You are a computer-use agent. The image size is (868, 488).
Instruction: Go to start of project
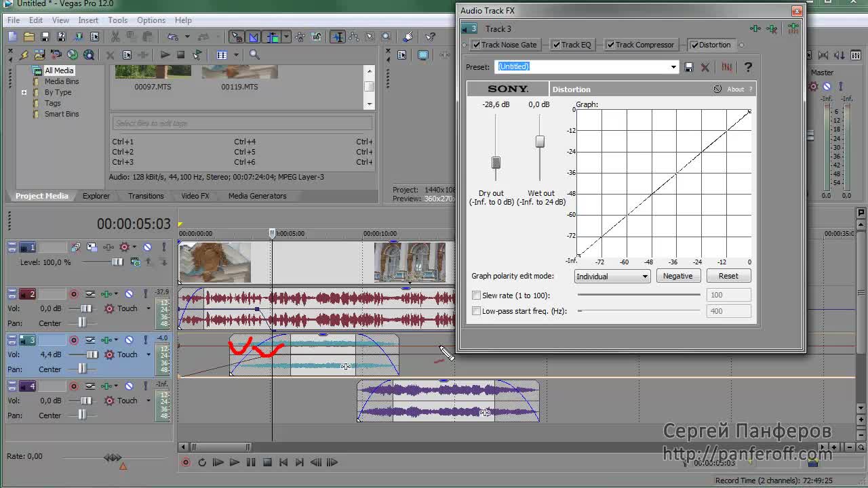283,462
